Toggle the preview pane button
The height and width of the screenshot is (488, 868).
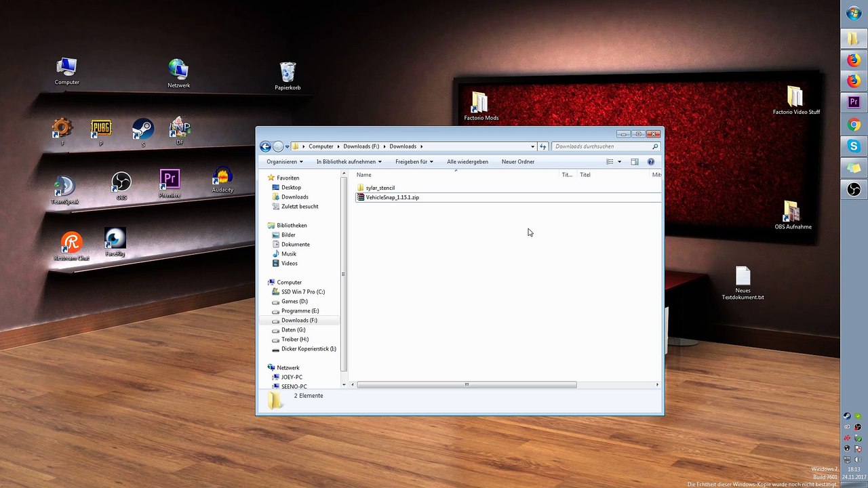[635, 161]
